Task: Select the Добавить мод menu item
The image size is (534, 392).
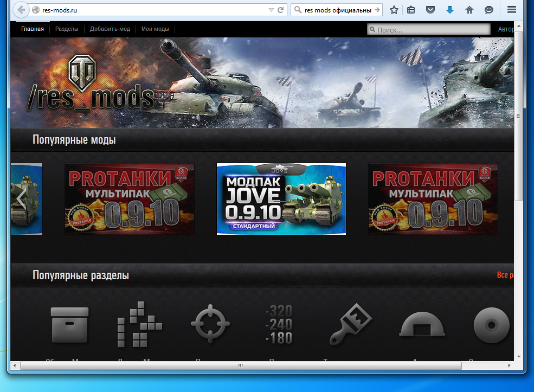Action: coord(110,29)
